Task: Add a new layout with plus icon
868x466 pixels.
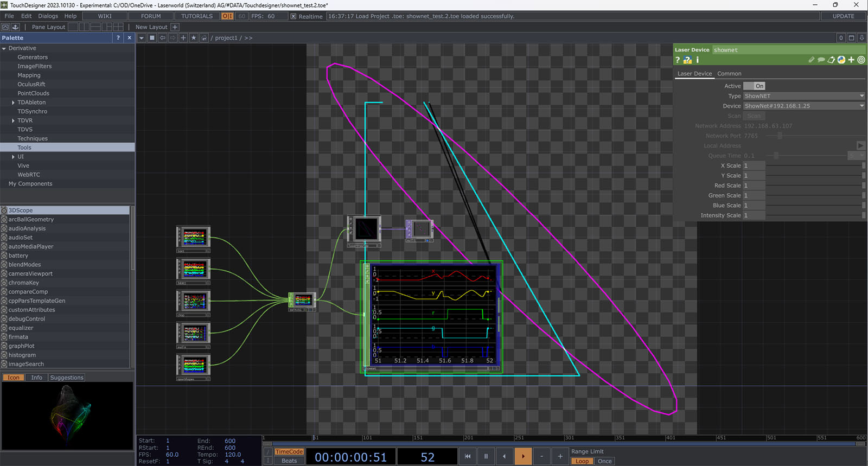Action: point(175,27)
